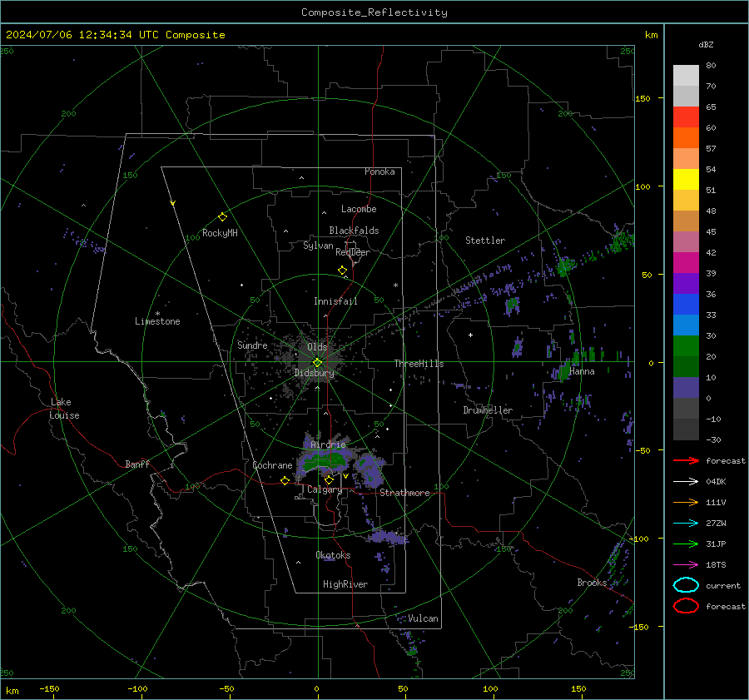The width and height of the screenshot is (749, 700).
Task: Click the Strathmore city label
Action: click(404, 493)
